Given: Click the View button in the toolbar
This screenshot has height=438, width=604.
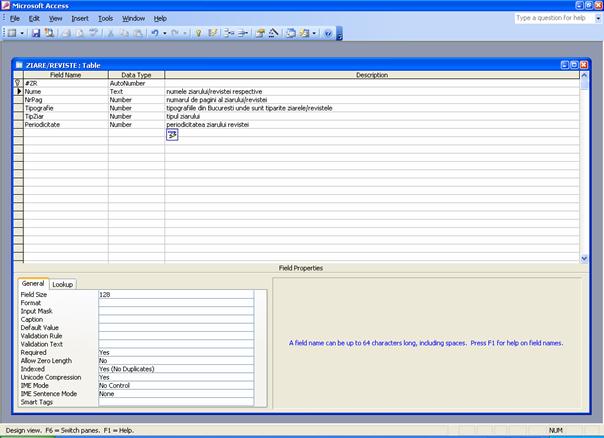Looking at the screenshot, I should pyautogui.click(x=9, y=33).
